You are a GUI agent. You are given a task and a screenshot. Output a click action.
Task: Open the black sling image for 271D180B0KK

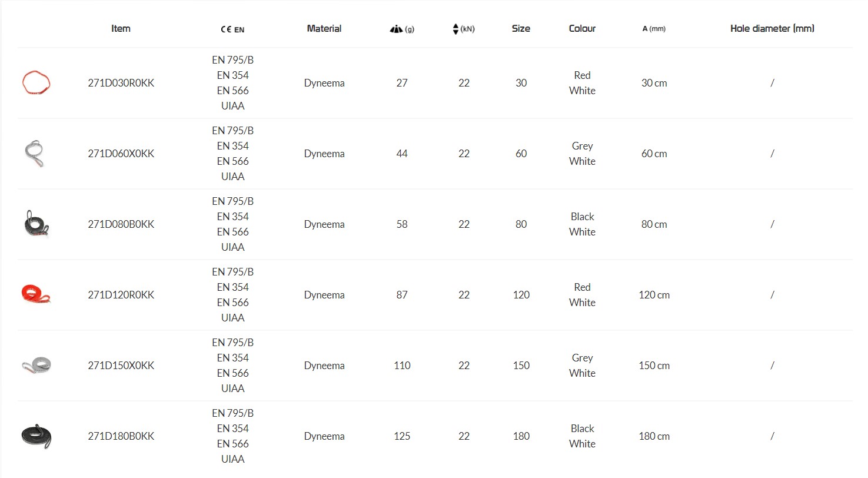pos(36,436)
